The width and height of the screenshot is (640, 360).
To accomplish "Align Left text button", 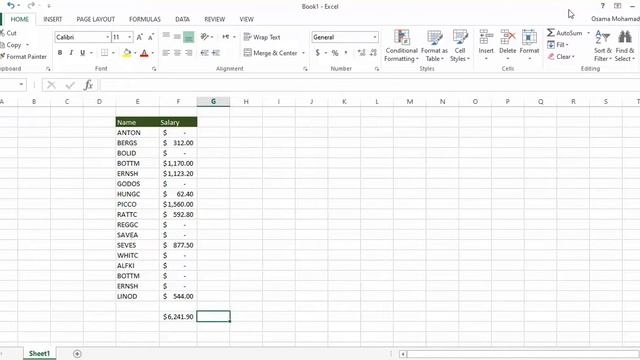I will tap(166, 53).
